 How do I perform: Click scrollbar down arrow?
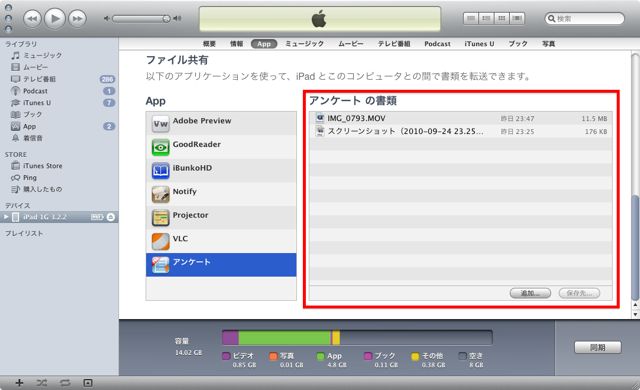(635, 315)
